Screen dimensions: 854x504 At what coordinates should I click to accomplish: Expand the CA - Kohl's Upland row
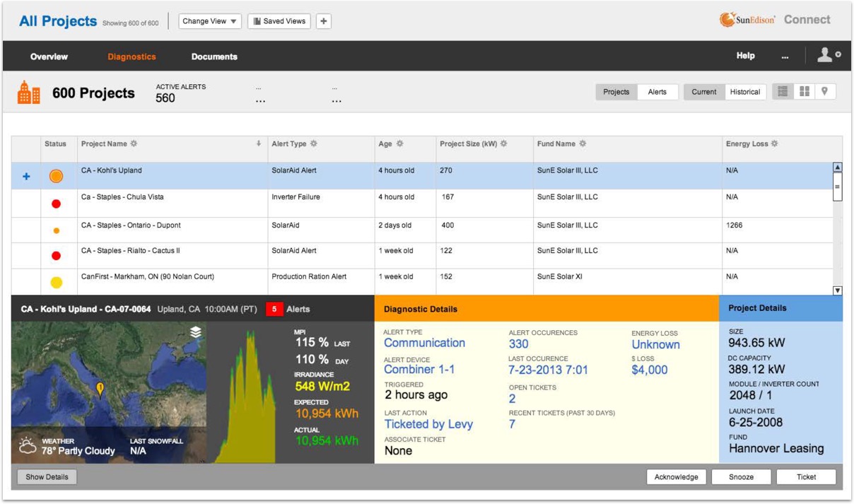(x=26, y=176)
